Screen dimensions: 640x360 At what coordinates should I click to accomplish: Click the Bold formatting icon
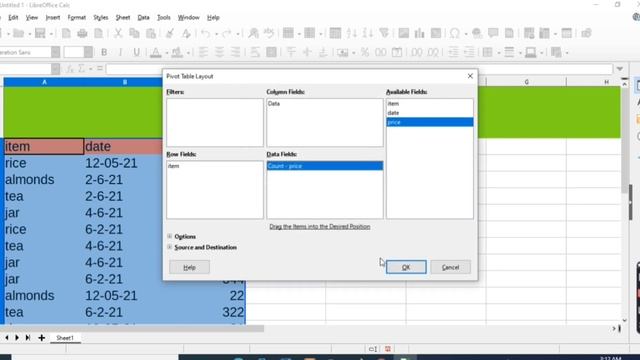click(104, 52)
